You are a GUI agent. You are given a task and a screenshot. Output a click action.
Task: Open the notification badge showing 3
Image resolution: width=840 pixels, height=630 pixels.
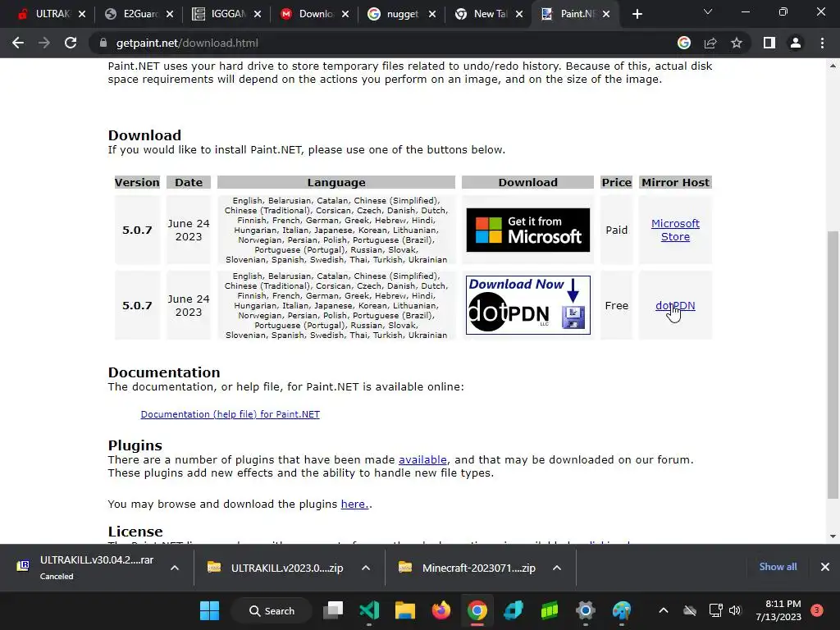[x=816, y=610]
